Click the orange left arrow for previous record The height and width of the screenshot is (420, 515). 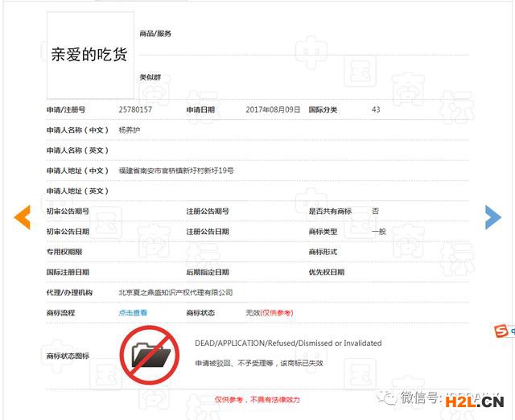click(x=23, y=217)
